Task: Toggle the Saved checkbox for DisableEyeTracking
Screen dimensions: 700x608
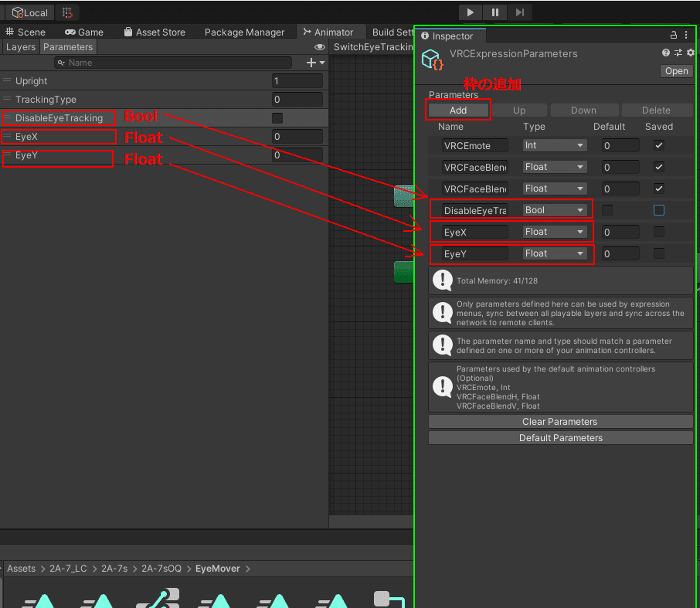Action: point(658,210)
